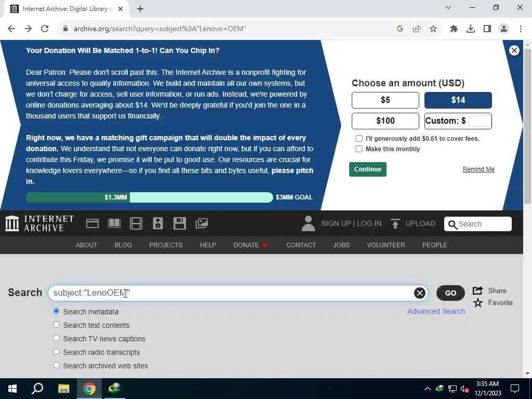Click the GO search button
Image resolution: width=532 pixels, height=399 pixels.
pos(450,293)
